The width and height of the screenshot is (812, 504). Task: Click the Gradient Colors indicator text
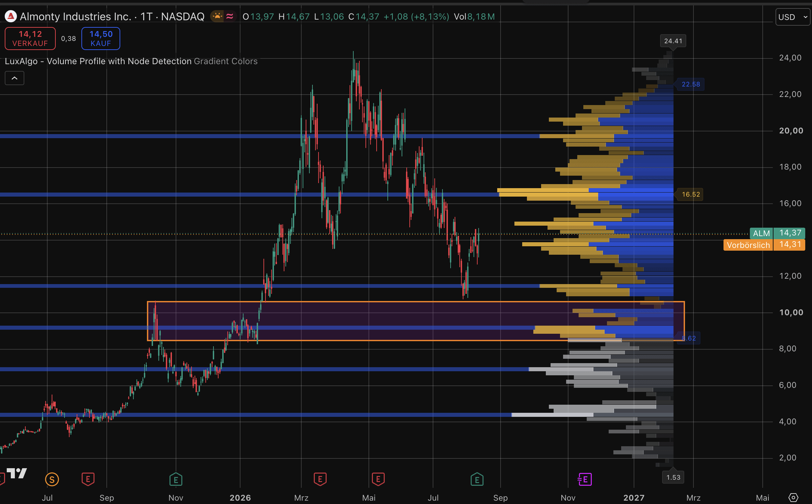click(226, 61)
